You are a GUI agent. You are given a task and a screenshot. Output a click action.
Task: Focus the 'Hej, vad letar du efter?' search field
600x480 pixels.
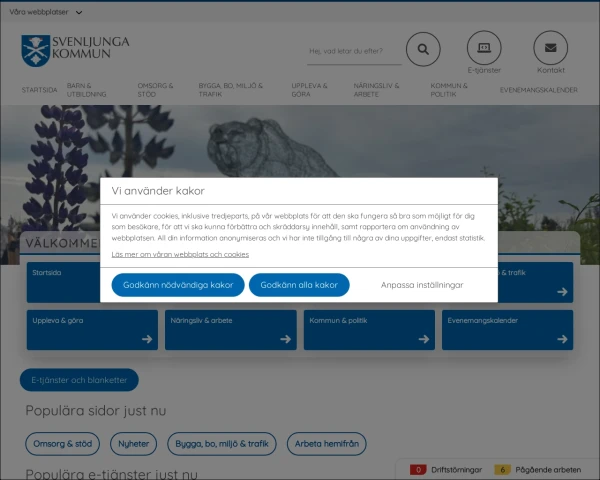pyautogui.click(x=354, y=51)
